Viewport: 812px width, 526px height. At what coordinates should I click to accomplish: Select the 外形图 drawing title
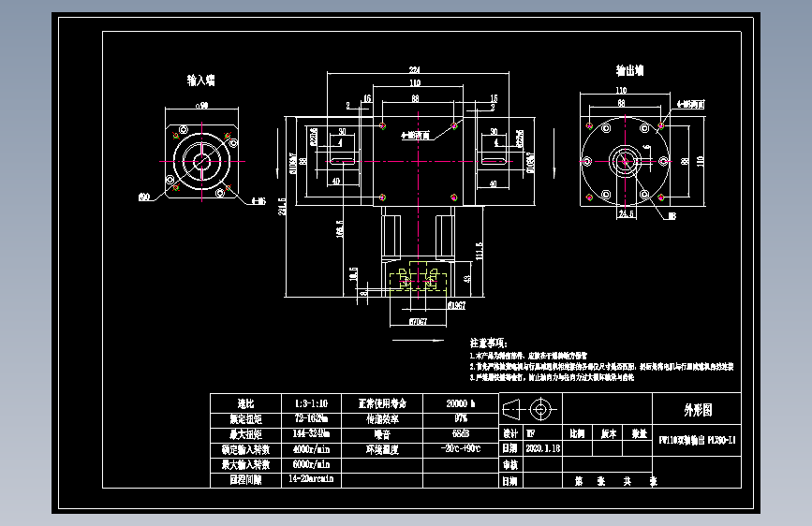tap(698, 410)
